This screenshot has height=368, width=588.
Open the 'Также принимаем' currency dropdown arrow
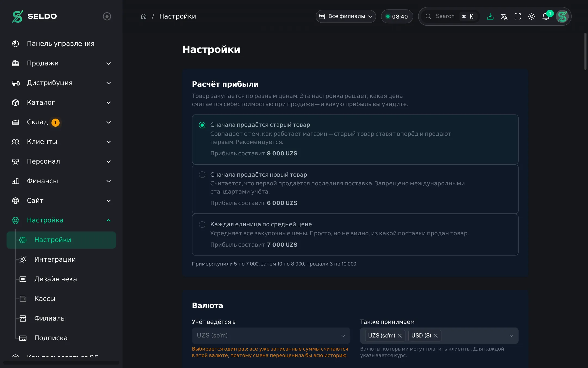point(512,336)
